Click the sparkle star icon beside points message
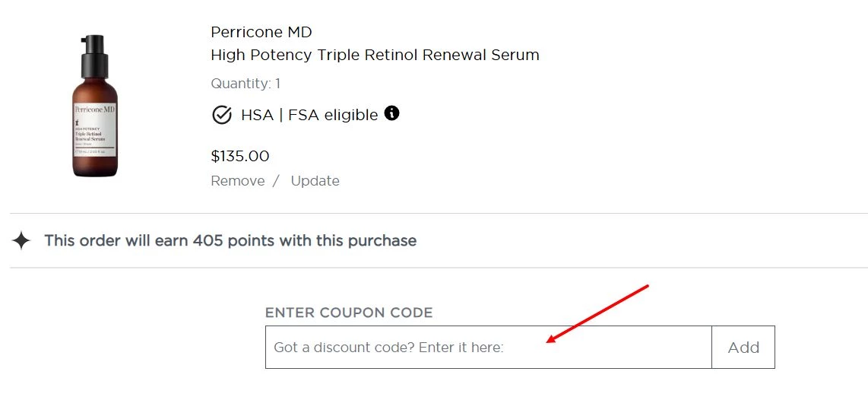This screenshot has height=397, width=868. [22, 241]
